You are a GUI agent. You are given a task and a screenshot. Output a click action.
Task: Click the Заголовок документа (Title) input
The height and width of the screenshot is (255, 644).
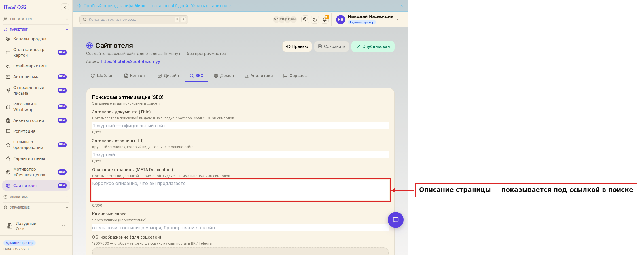pos(240,126)
